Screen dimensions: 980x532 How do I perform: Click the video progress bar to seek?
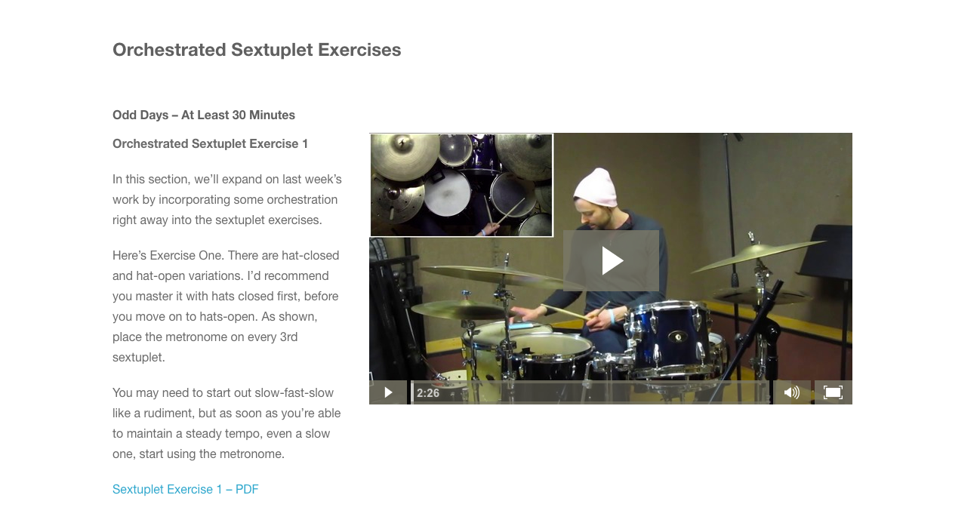click(x=590, y=392)
